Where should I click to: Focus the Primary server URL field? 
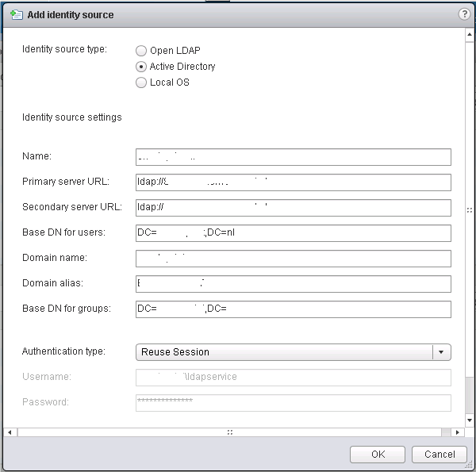coord(294,182)
